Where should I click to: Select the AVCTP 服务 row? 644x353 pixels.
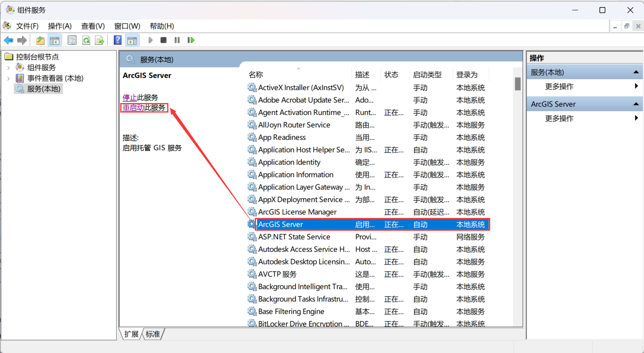tap(368, 274)
